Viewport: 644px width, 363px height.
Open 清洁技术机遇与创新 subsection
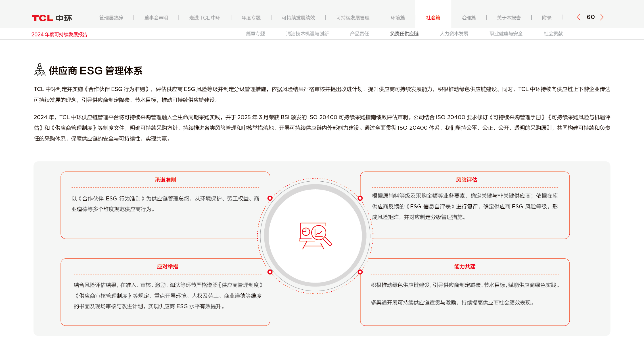coord(307,34)
